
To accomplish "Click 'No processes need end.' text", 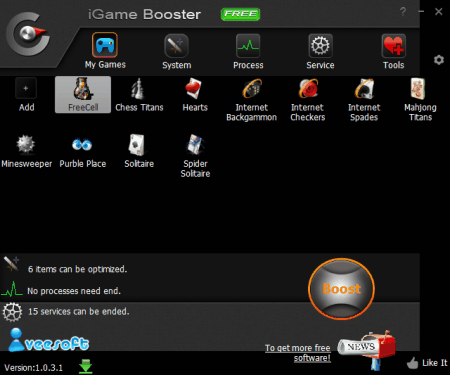I will coord(74,291).
